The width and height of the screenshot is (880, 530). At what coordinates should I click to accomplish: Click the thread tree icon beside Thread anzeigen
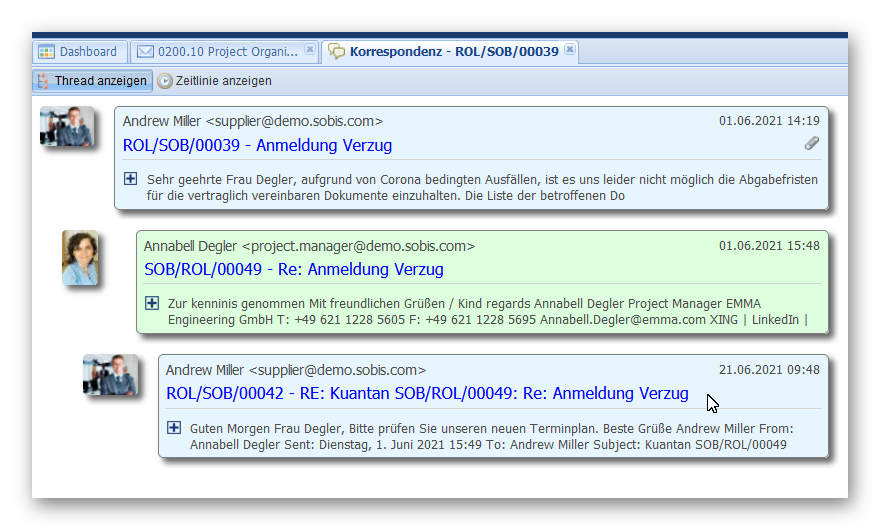[43, 81]
